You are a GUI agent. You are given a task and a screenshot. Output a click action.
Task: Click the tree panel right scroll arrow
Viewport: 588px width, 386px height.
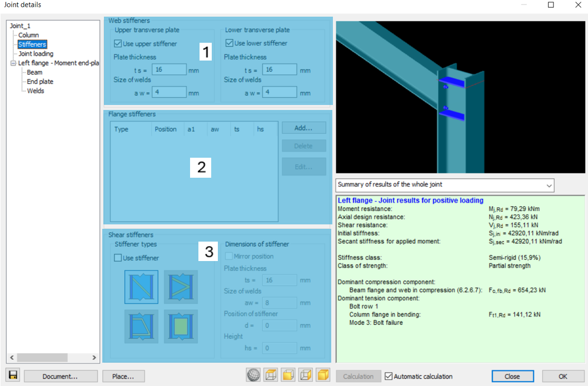94,358
